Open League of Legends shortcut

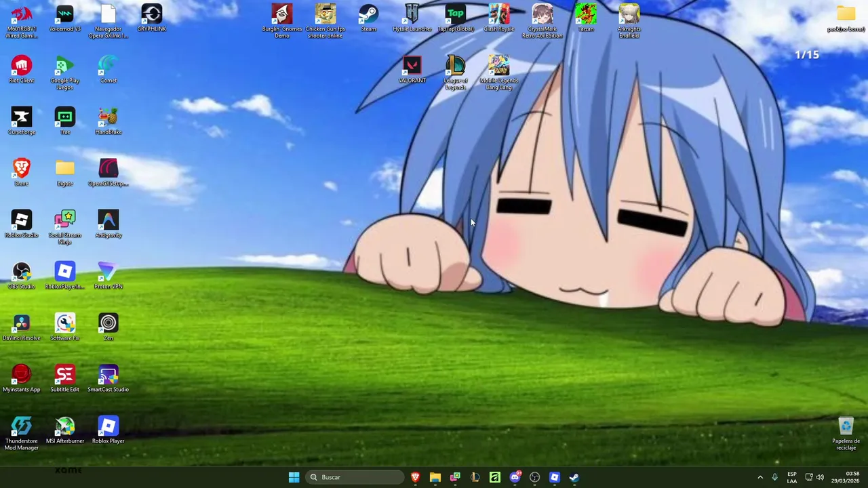point(455,73)
